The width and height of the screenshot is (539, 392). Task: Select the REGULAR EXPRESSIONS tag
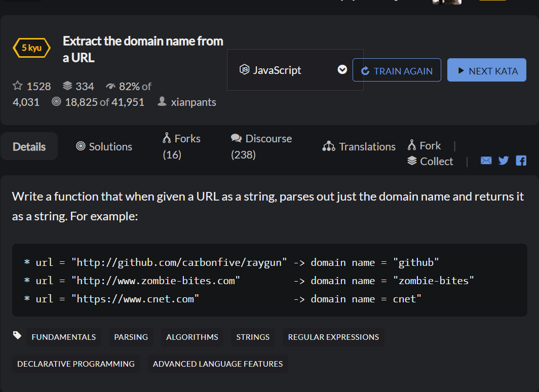[333, 337]
